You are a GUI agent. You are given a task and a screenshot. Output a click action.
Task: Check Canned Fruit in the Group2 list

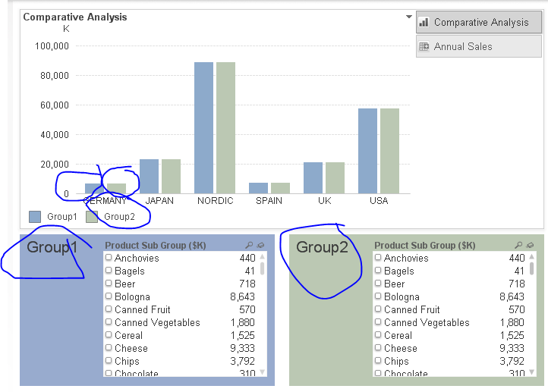(x=378, y=309)
